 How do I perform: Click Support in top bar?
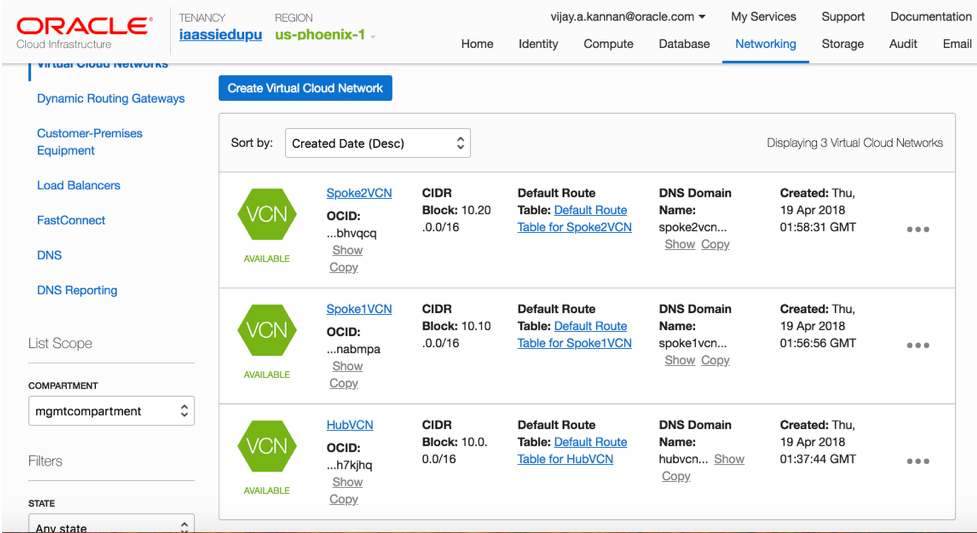pos(842,17)
